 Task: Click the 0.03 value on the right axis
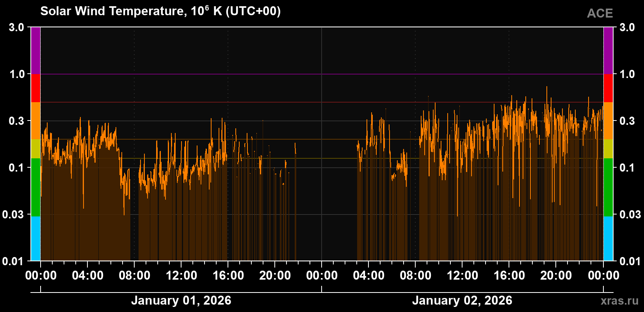(x=630, y=214)
